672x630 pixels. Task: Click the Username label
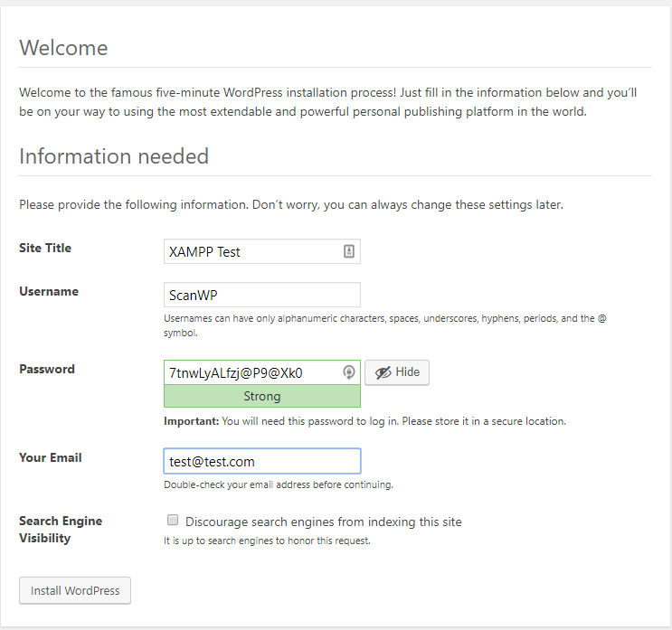click(x=49, y=291)
